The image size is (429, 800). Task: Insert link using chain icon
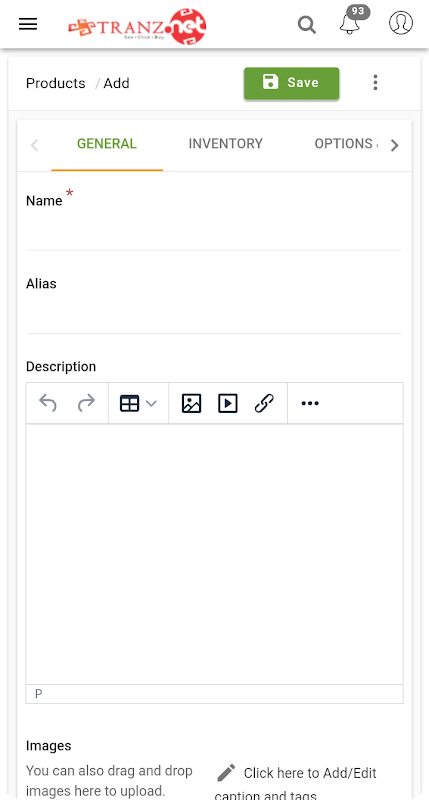point(264,403)
